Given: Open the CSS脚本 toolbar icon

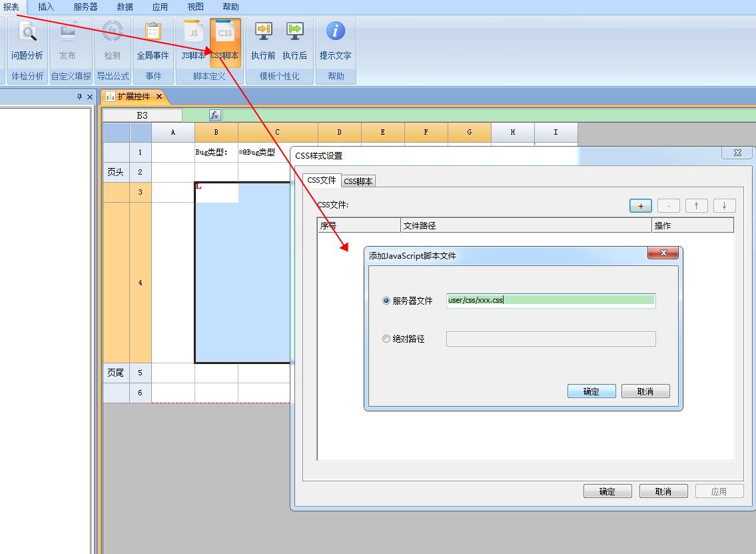Looking at the screenshot, I should 225,33.
